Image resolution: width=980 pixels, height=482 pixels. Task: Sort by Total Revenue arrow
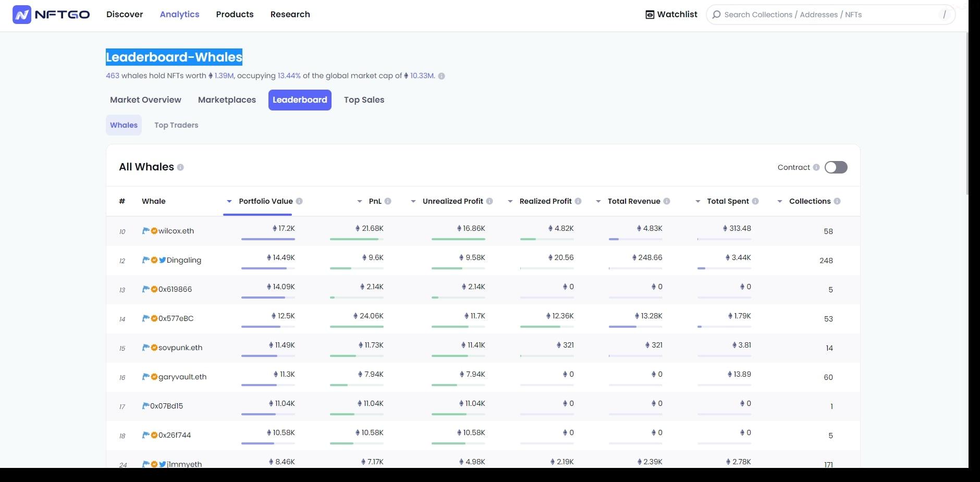tap(598, 201)
